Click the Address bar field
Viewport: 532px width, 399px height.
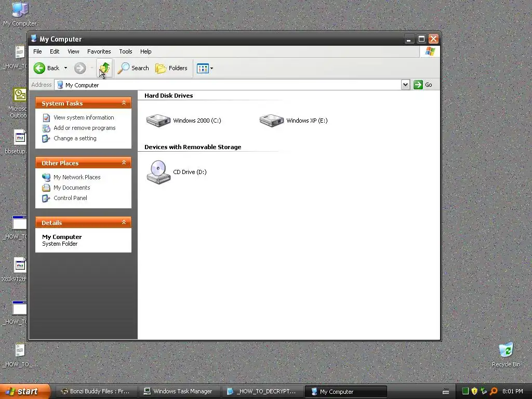228,85
